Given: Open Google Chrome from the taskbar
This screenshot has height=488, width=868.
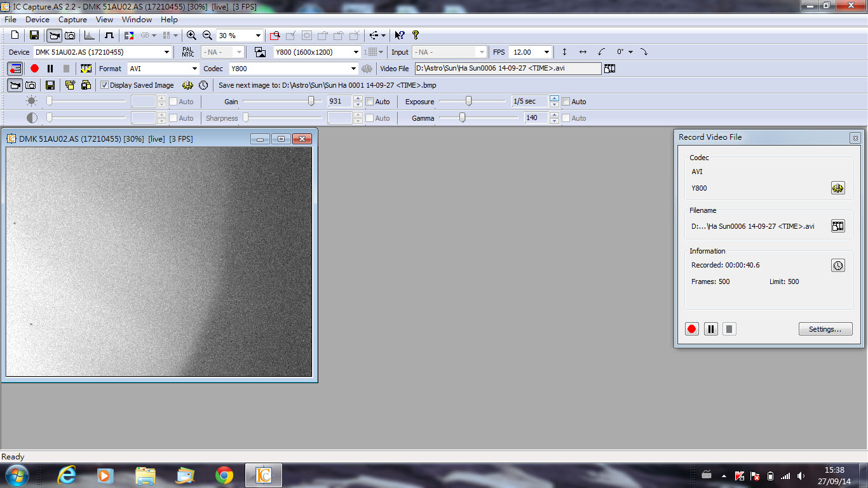Looking at the screenshot, I should (x=224, y=475).
